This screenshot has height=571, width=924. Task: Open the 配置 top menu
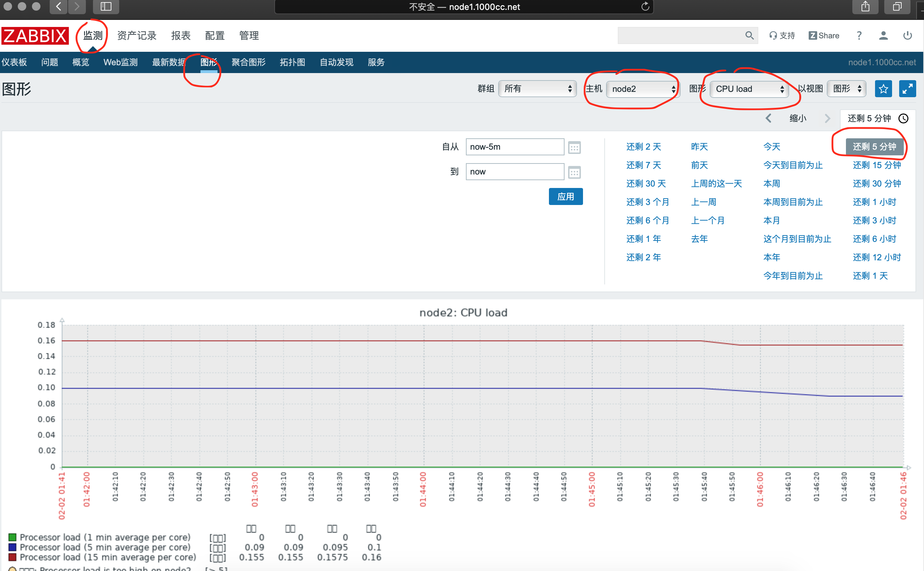pos(215,35)
